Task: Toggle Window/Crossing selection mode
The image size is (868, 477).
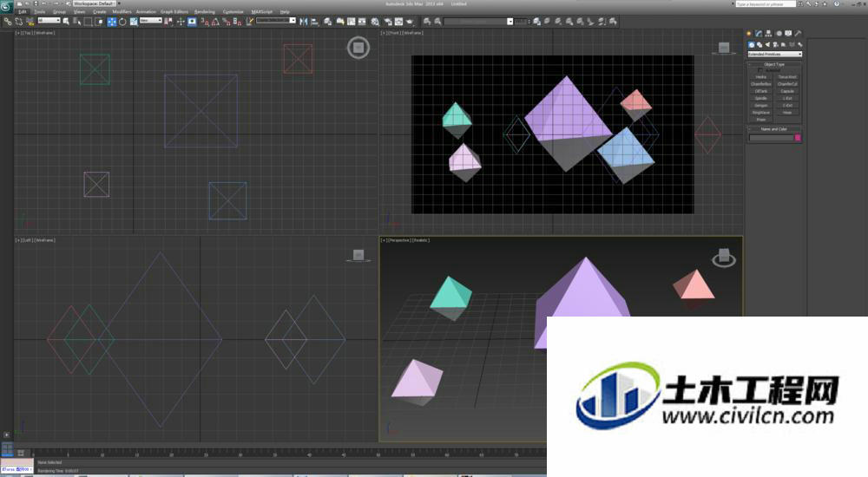Action: 99,22
